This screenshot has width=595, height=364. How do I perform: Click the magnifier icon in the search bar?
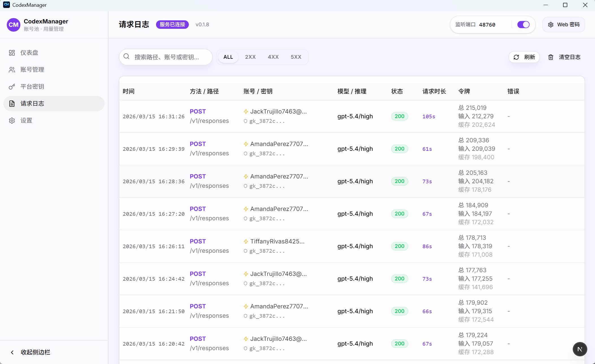coord(126,57)
